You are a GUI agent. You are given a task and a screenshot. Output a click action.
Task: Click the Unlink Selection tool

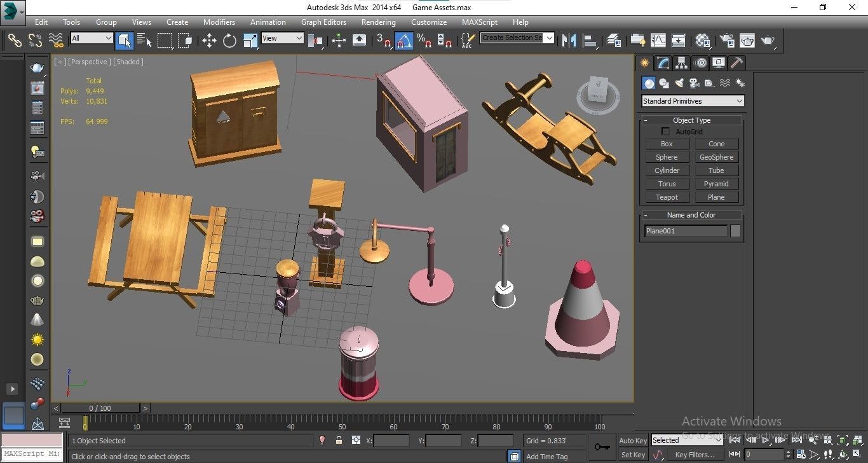pos(36,41)
